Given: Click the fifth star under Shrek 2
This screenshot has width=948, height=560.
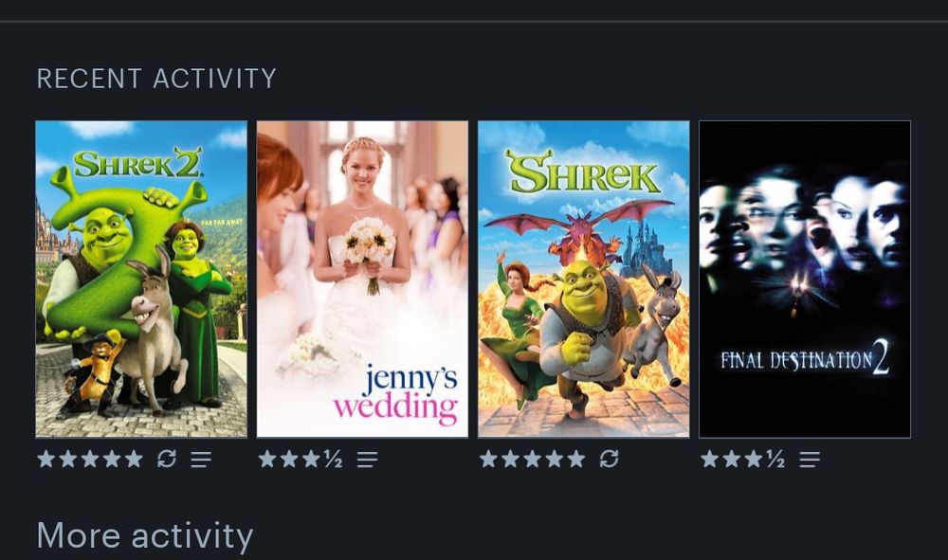Looking at the screenshot, I should pyautogui.click(x=134, y=460).
